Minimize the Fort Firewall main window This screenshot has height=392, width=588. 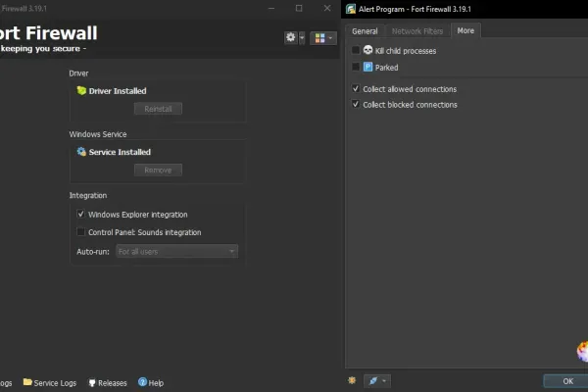point(271,8)
